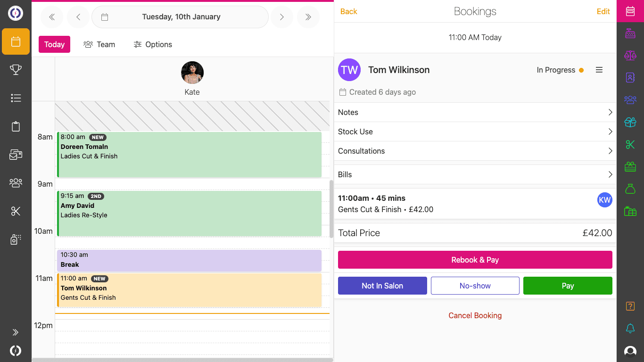Image resolution: width=644 pixels, height=362 pixels.
Task: Open the orange help question mark icon
Action: click(630, 306)
